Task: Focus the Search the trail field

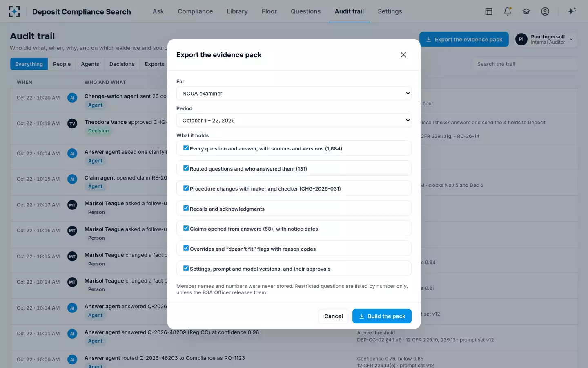Action: pos(525,64)
